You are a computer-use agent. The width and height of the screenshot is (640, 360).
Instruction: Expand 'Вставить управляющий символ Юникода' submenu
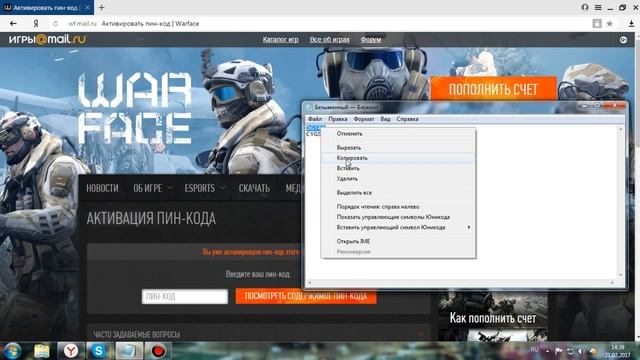click(x=398, y=227)
